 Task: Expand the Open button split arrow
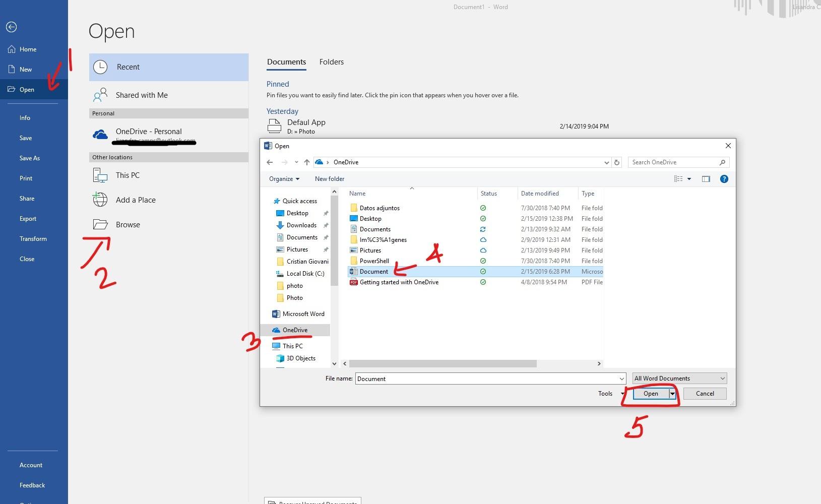pos(672,394)
